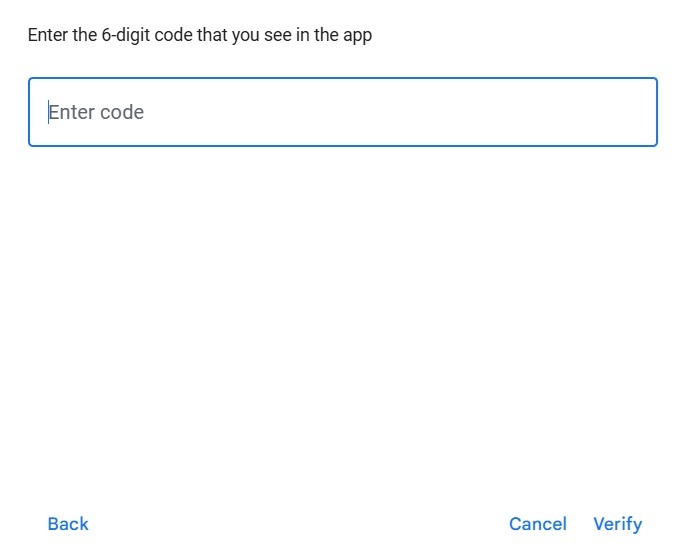Cancel the code verification dialog
This screenshot has height=554, width=674.
[537, 524]
